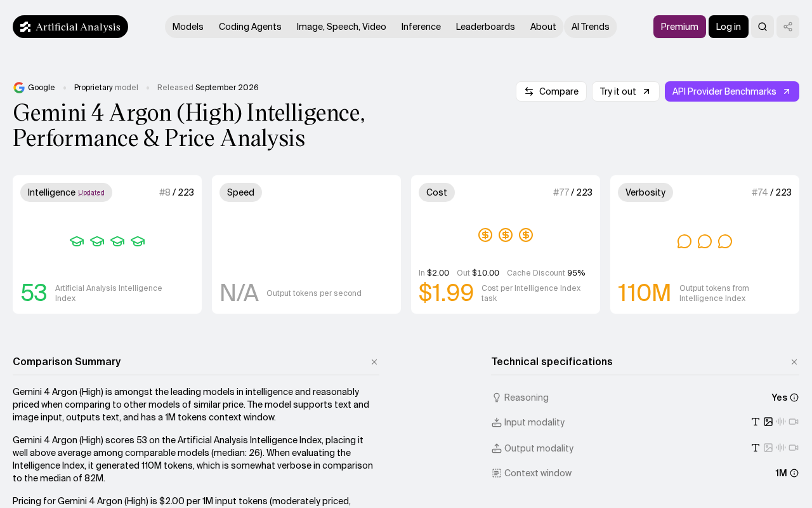The image size is (812, 508).
Task: Click the Input modality row icon
Action: pyautogui.click(x=497, y=422)
